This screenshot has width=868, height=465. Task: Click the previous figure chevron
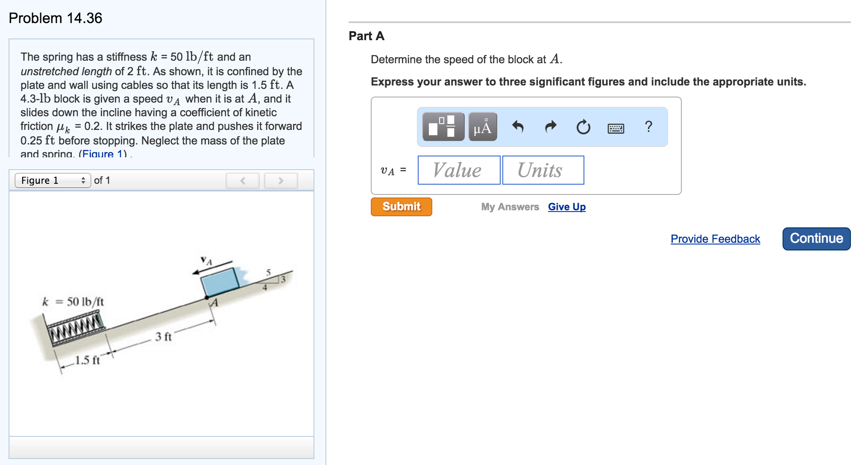pyautogui.click(x=242, y=180)
